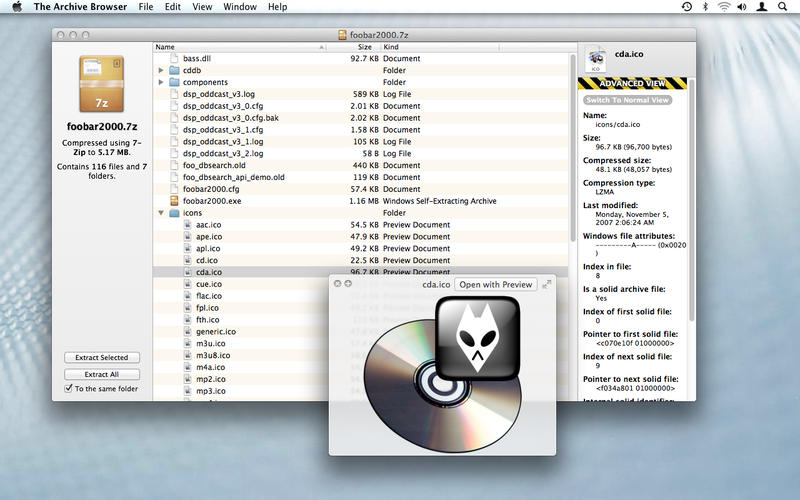
Task: Open the Time Machine menu bar icon
Action: [x=687, y=7]
